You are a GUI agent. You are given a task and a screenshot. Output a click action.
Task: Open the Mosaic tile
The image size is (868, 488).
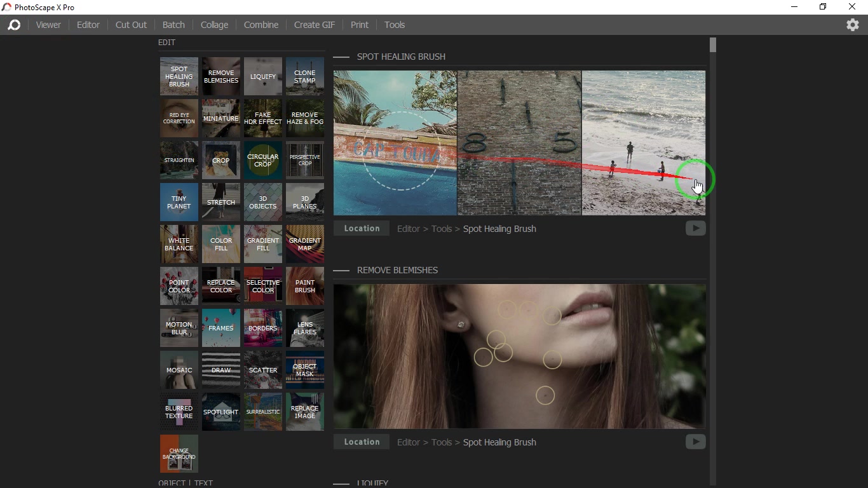[x=179, y=370]
